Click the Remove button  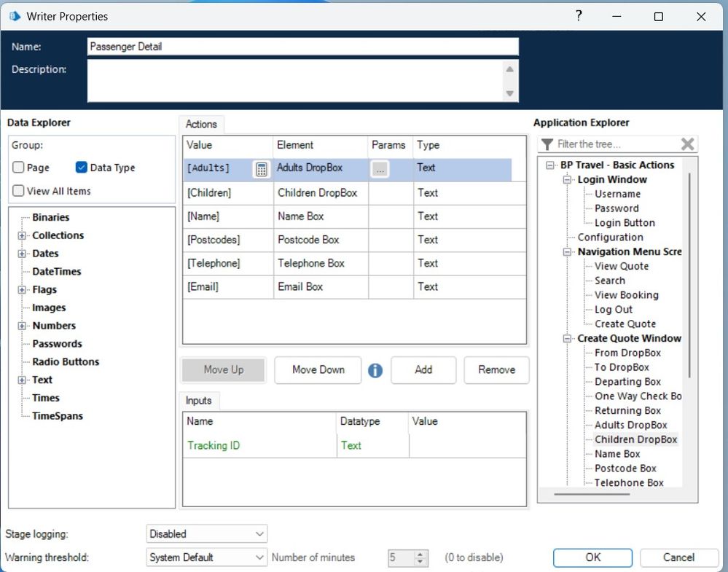tap(496, 370)
